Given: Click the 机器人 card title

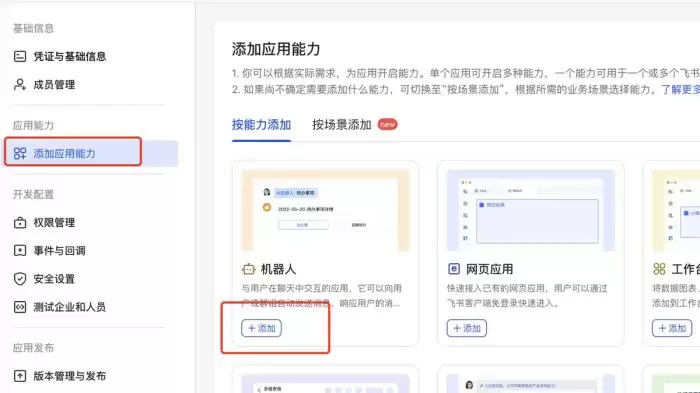Looking at the screenshot, I should coord(278,269).
